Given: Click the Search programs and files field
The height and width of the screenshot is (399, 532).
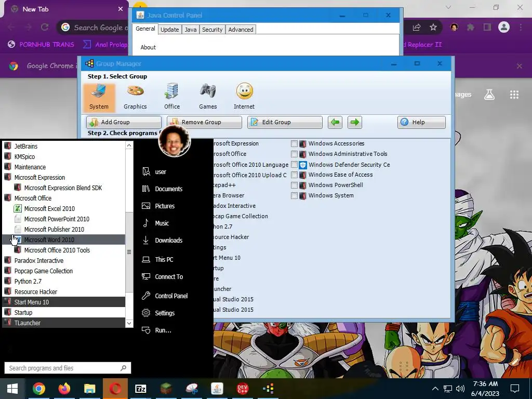Looking at the screenshot, I should 68,368.
